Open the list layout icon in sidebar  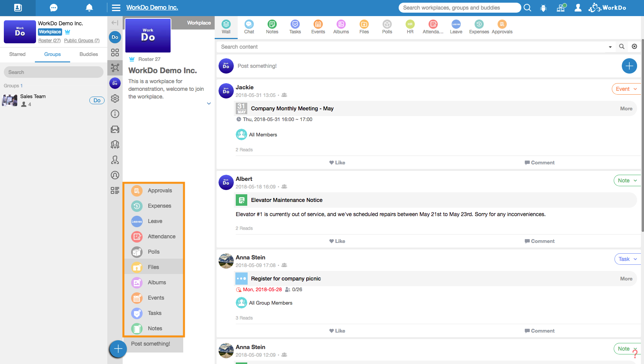115,190
